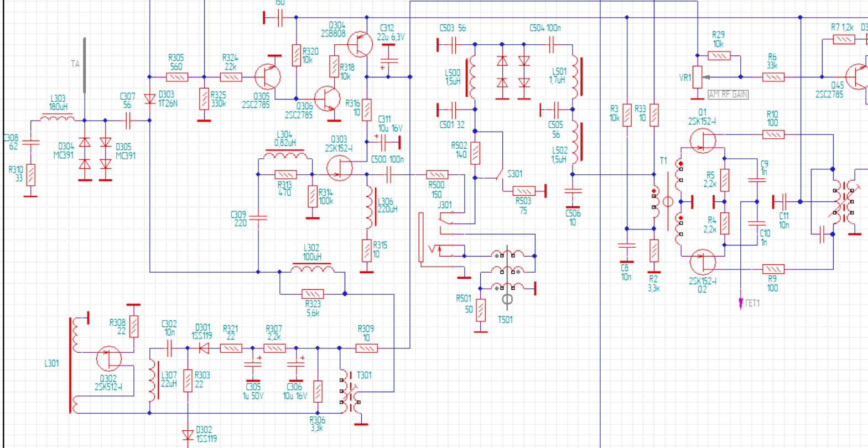The width and height of the screenshot is (868, 448).
Task: Click the VR1 potentiometer symbol
Action: (x=697, y=77)
